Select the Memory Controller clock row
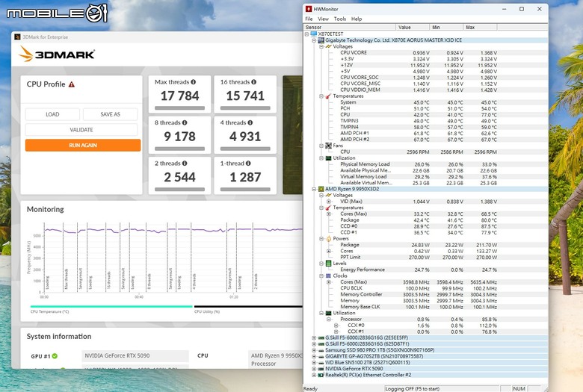Image resolution: width=583 pixels, height=392 pixels. (426, 294)
